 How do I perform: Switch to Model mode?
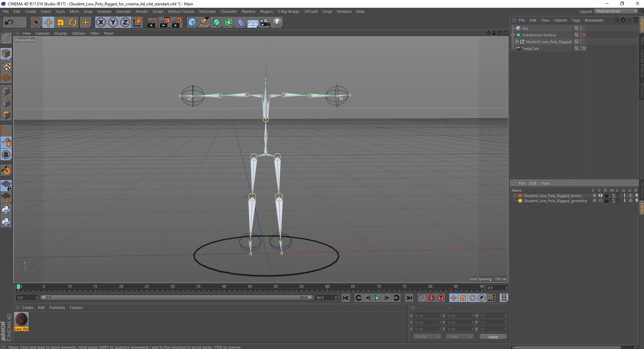pyautogui.click(x=6, y=54)
